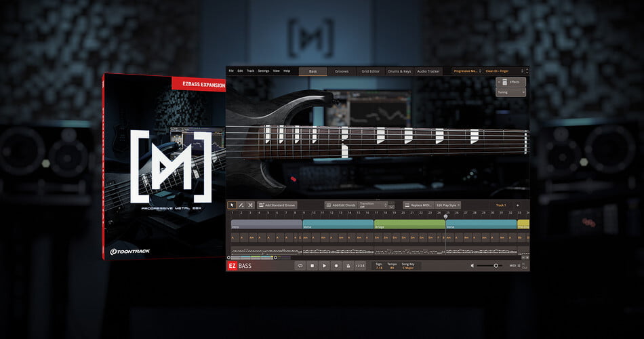Switch to the Bass tab
This screenshot has width=644, height=339.
313,71
